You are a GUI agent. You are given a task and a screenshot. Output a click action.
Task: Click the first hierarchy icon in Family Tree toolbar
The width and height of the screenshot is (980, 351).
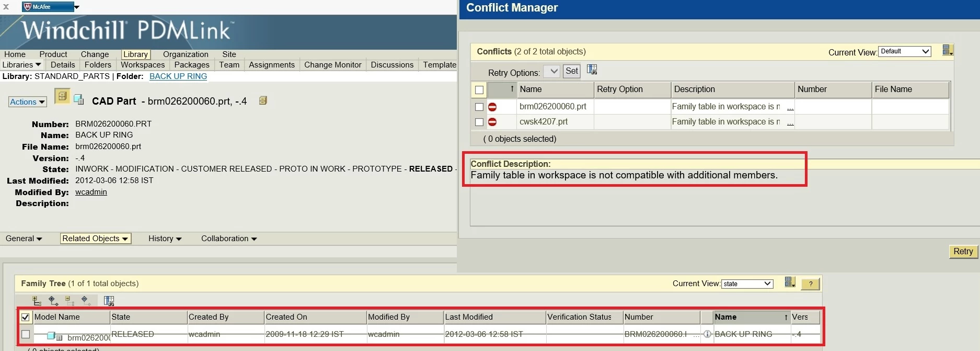(37, 301)
